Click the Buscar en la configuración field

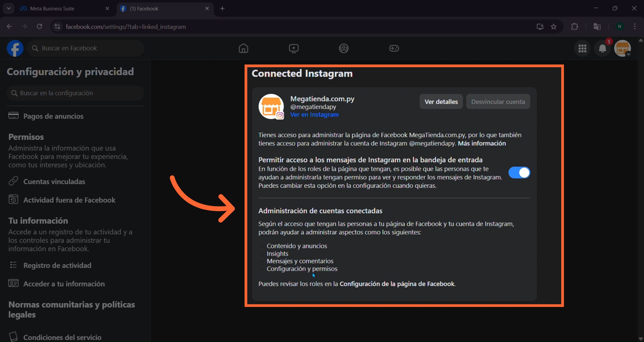coord(75,93)
